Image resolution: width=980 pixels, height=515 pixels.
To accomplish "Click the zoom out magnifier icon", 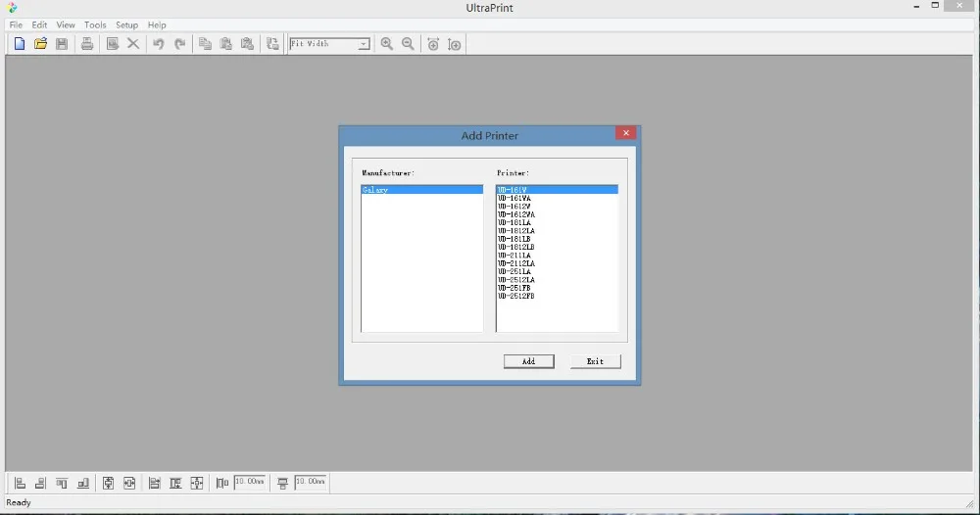I will 408,44.
